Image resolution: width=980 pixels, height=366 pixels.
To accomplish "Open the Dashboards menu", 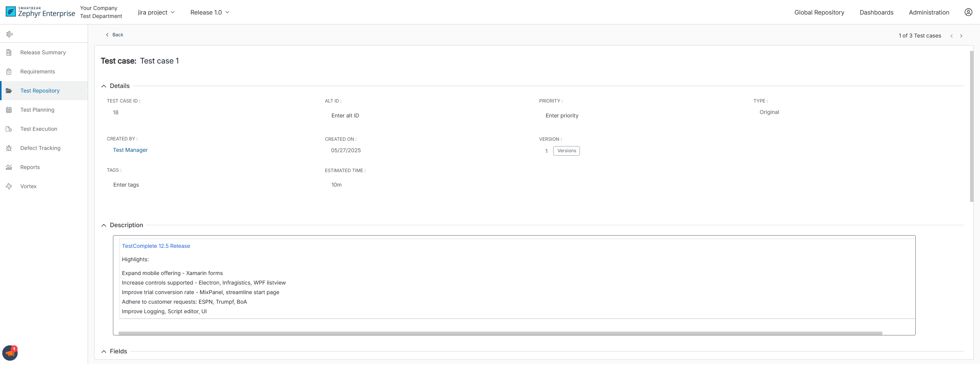I will 876,12.
